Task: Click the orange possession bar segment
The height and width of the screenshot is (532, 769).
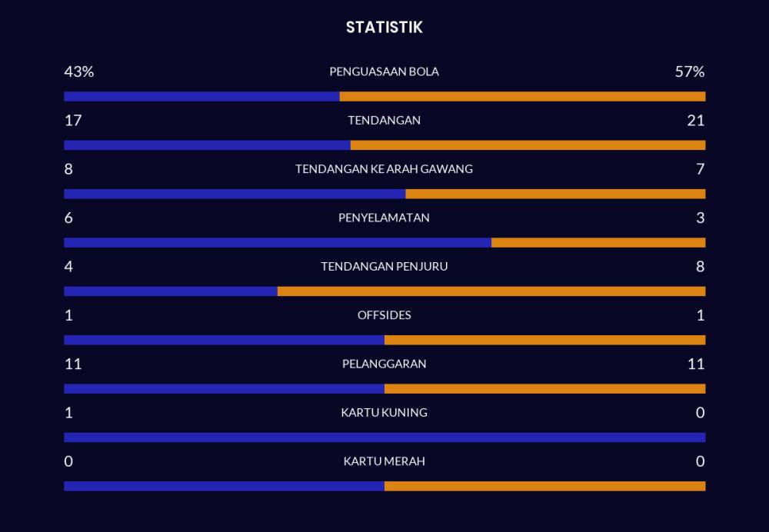Action: click(522, 96)
